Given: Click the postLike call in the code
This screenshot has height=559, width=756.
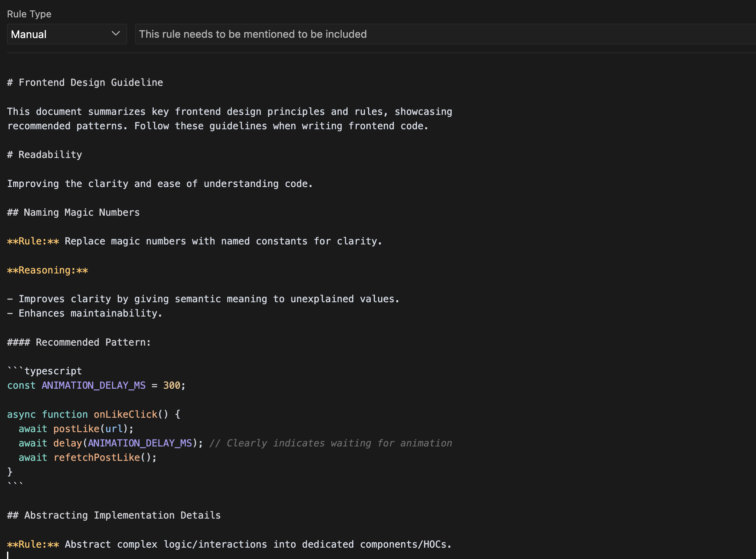Looking at the screenshot, I should coord(76,429).
